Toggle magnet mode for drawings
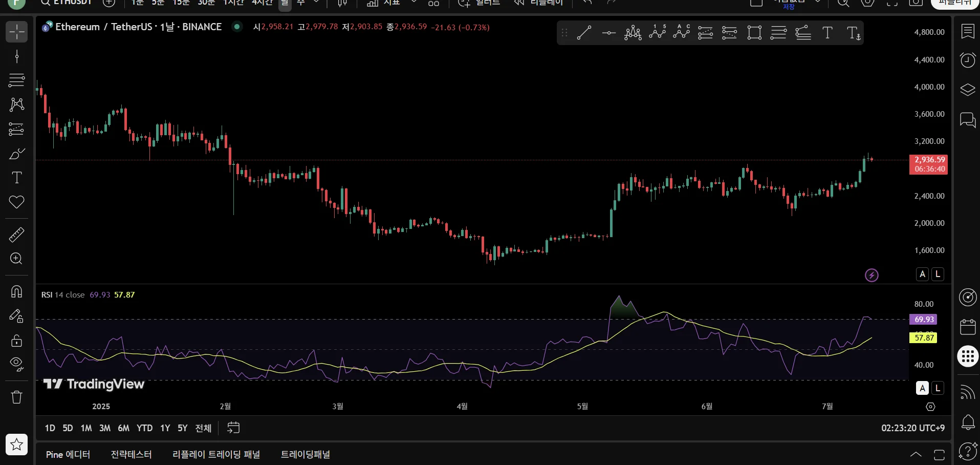This screenshot has height=465, width=980. (16, 291)
